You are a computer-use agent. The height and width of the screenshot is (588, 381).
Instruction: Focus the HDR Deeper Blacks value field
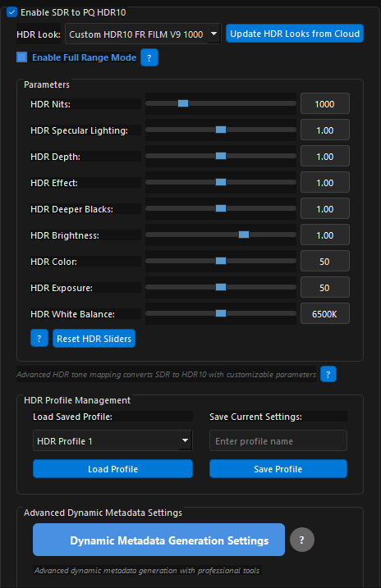click(x=325, y=208)
